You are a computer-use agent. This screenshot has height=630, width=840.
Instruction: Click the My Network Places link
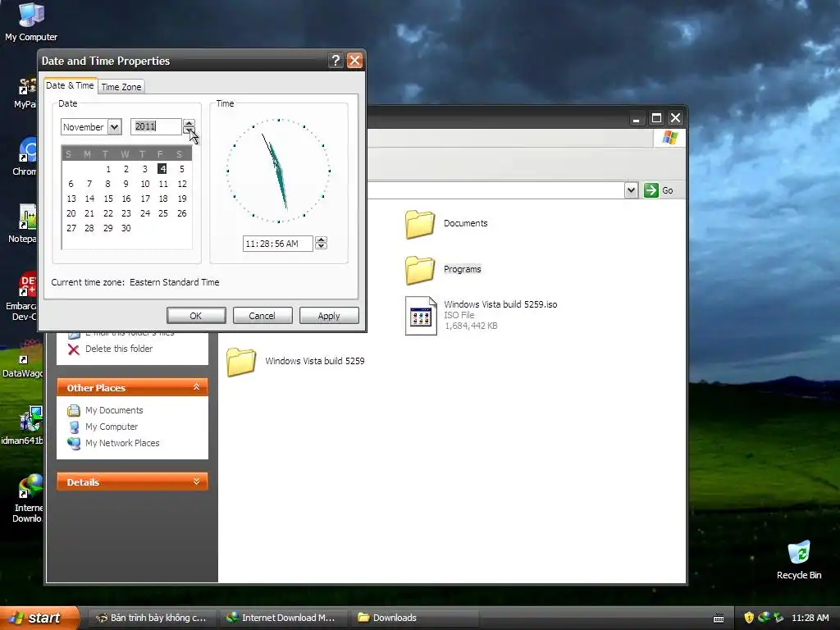[122, 443]
